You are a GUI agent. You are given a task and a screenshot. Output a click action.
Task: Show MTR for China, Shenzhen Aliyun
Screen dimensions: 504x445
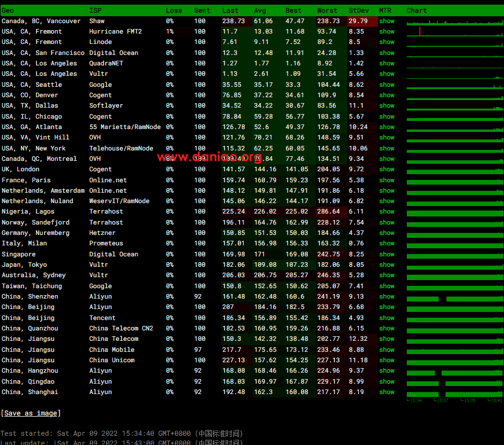pyautogui.click(x=387, y=297)
